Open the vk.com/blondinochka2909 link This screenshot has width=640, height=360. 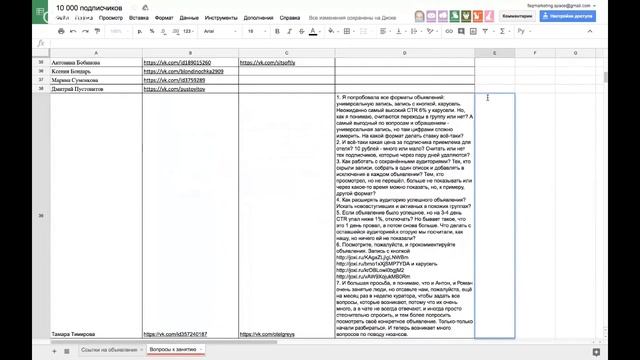pyautogui.click(x=184, y=71)
